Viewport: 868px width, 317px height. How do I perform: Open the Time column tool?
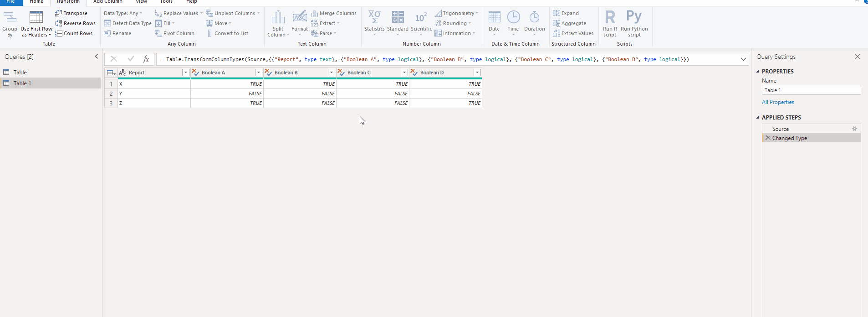(513, 24)
